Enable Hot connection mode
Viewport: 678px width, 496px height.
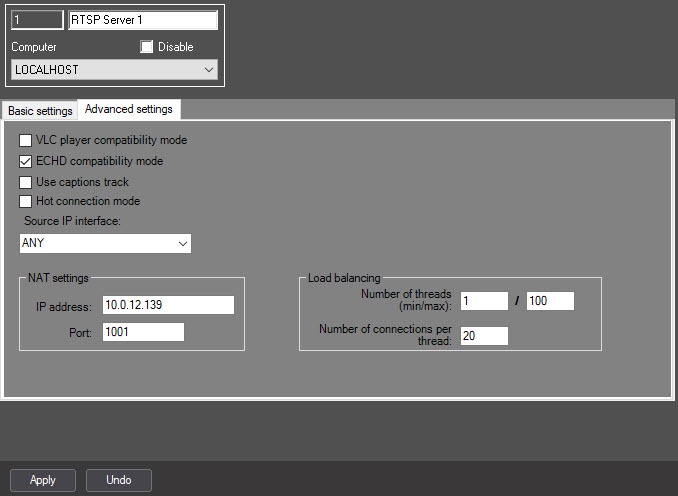[26, 201]
